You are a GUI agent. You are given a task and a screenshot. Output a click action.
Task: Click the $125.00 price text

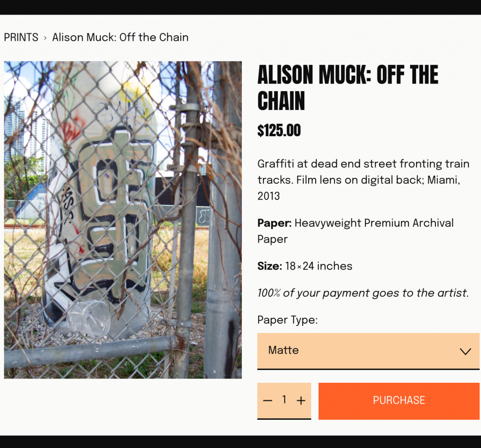tap(279, 131)
